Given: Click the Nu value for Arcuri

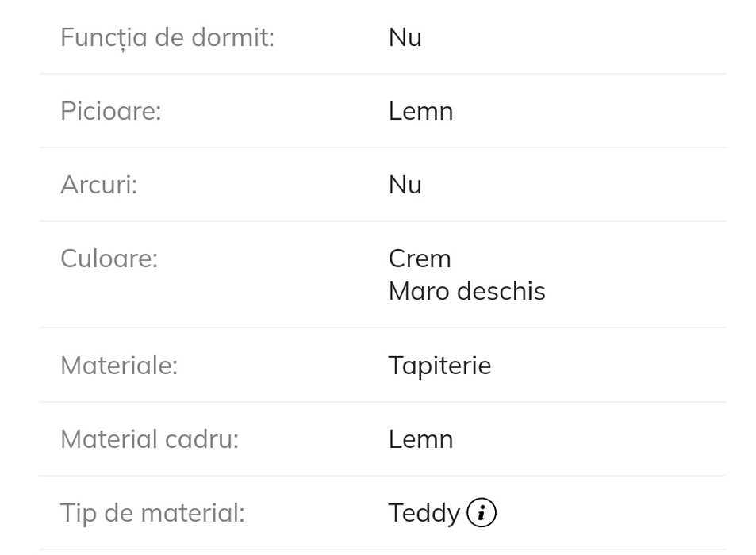Looking at the screenshot, I should point(405,185).
